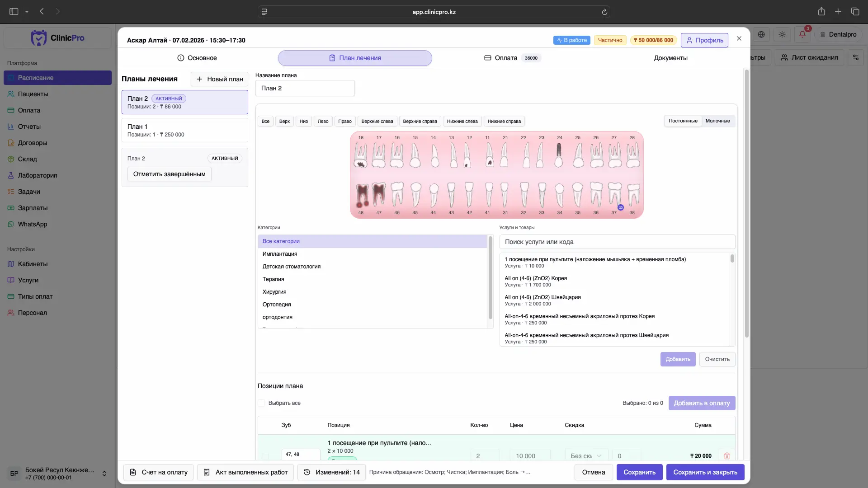Open the Кабинеты icon under Настройки

click(x=11, y=264)
